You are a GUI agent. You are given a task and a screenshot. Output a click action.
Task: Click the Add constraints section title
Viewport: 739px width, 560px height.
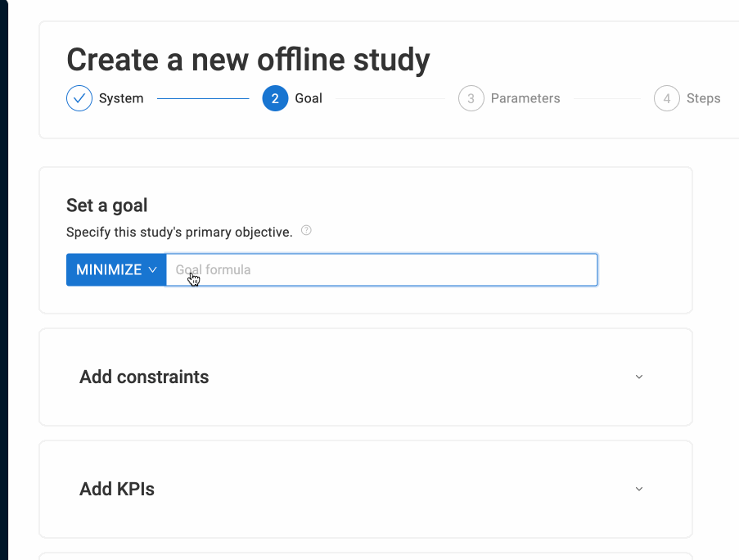144,377
